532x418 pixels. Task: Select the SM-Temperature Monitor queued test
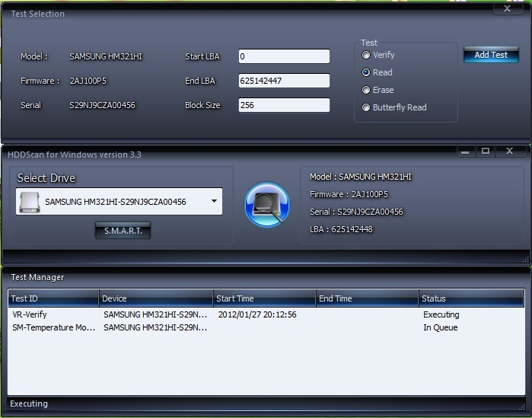pos(53,327)
